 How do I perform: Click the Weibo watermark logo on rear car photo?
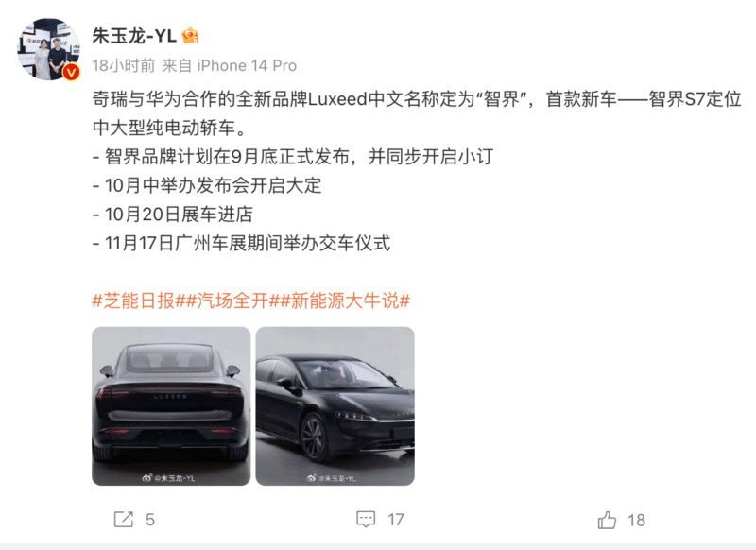tap(147, 477)
